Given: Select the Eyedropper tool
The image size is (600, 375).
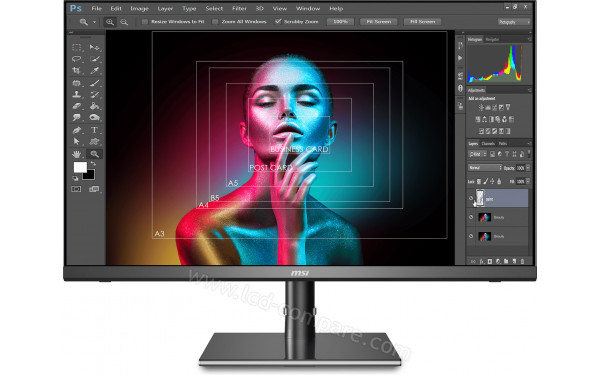Looking at the screenshot, I should tap(95, 70).
